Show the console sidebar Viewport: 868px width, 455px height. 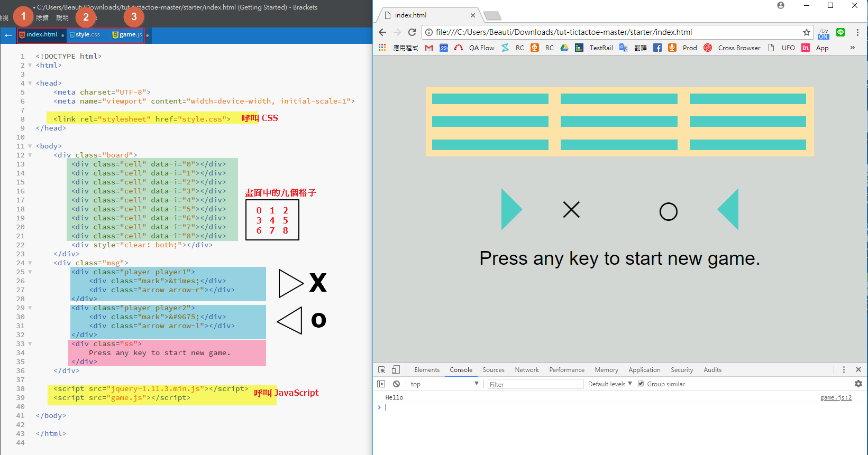381,384
